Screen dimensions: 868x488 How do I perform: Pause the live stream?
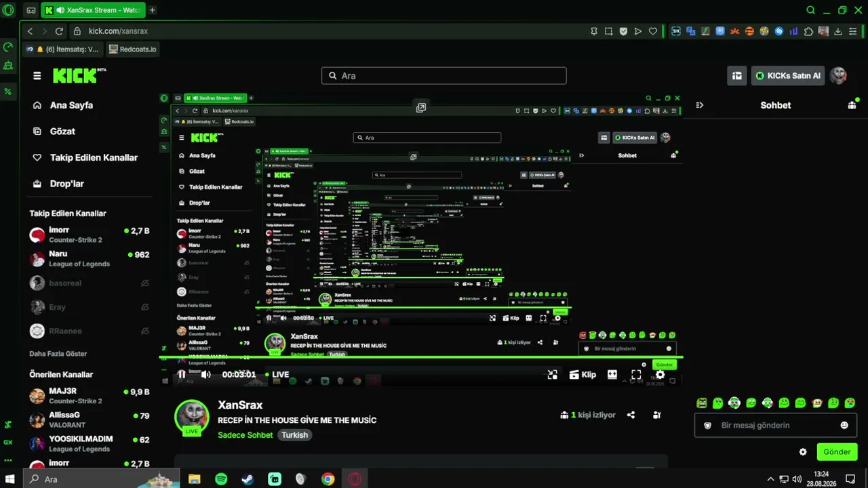coord(181,374)
